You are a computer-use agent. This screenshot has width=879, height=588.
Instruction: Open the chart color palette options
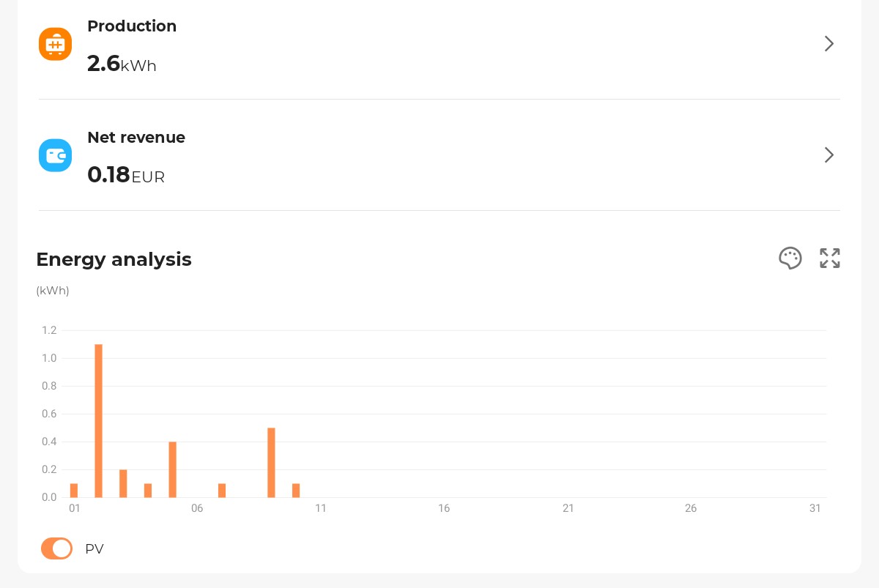pos(790,258)
